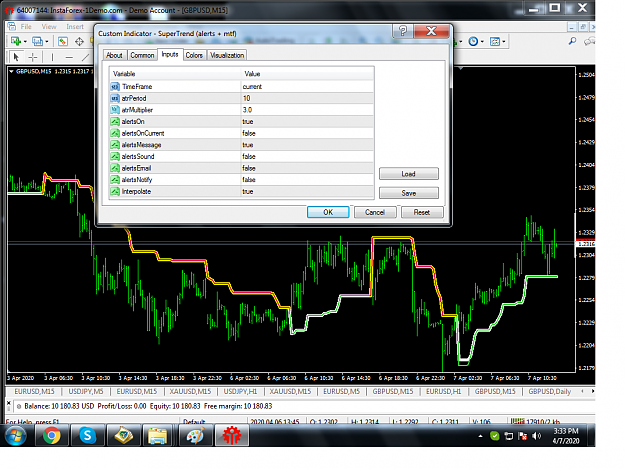Expand the Templates dropdown arrow
The width and height of the screenshot is (625, 469).
pos(504,41)
